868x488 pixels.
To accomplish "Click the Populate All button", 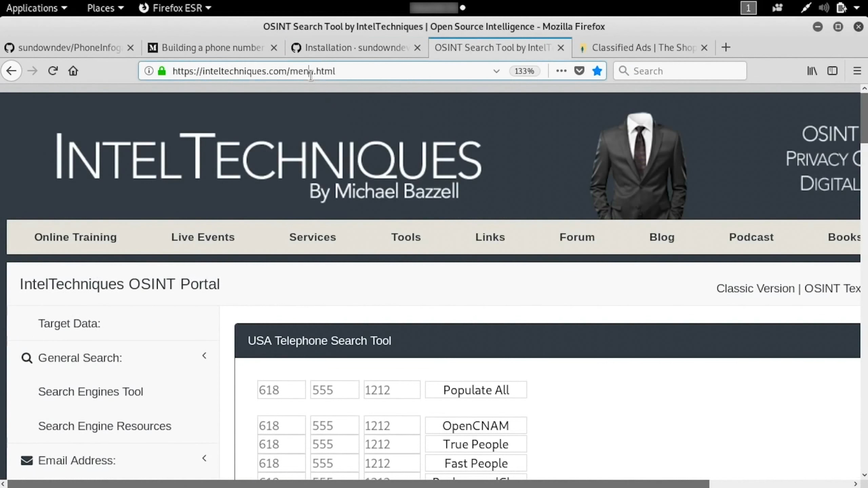I will coord(476,390).
